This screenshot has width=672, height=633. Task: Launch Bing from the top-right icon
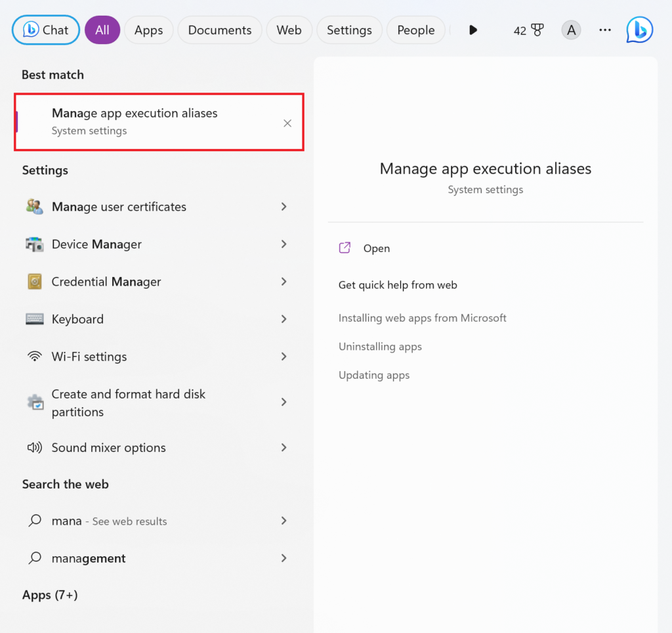639,30
